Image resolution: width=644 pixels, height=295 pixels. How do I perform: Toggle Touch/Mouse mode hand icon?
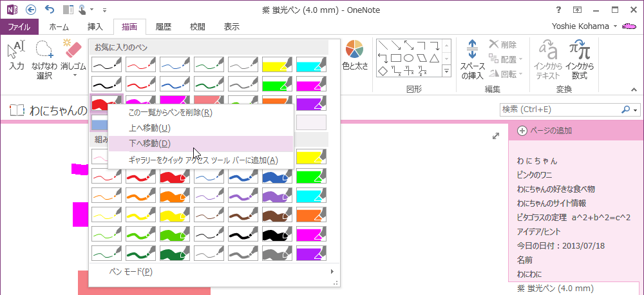82,10
